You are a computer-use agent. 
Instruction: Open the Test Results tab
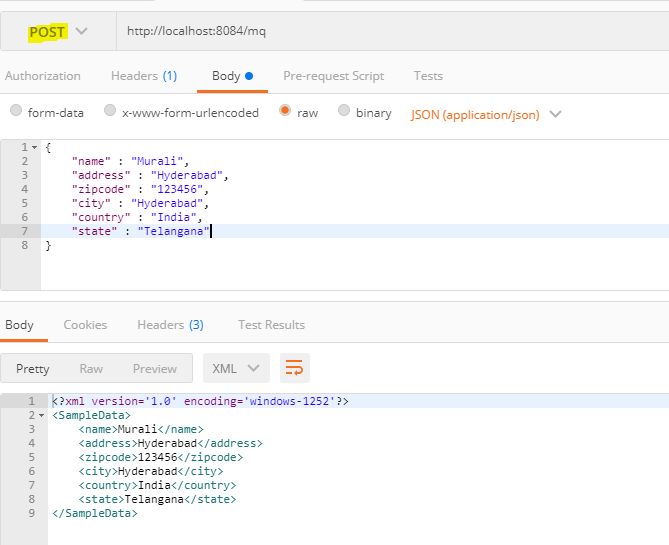click(271, 325)
